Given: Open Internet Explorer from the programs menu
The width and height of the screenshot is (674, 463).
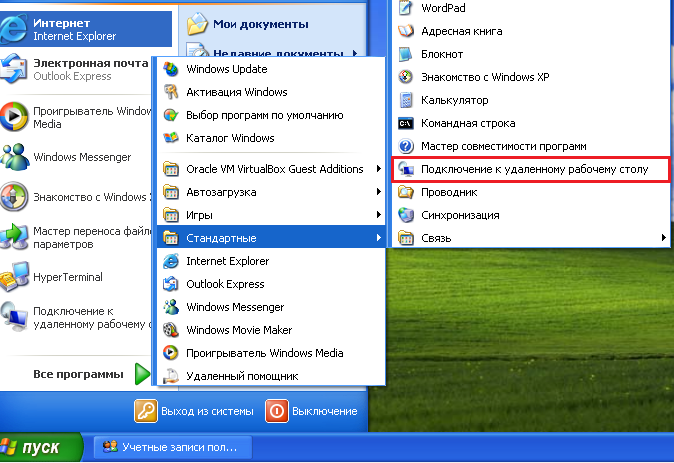Looking at the screenshot, I should 271,261.
